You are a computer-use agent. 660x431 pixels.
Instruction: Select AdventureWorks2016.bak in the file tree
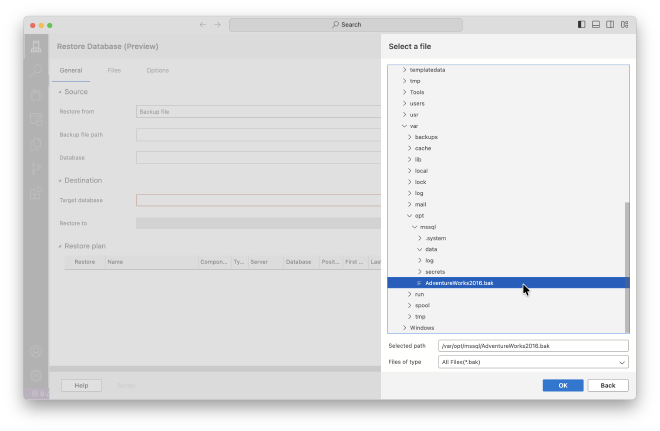(507, 283)
